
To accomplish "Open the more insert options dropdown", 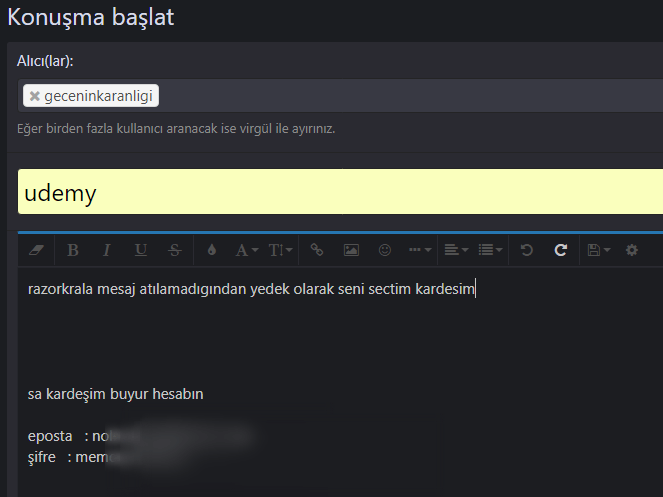I will point(420,250).
